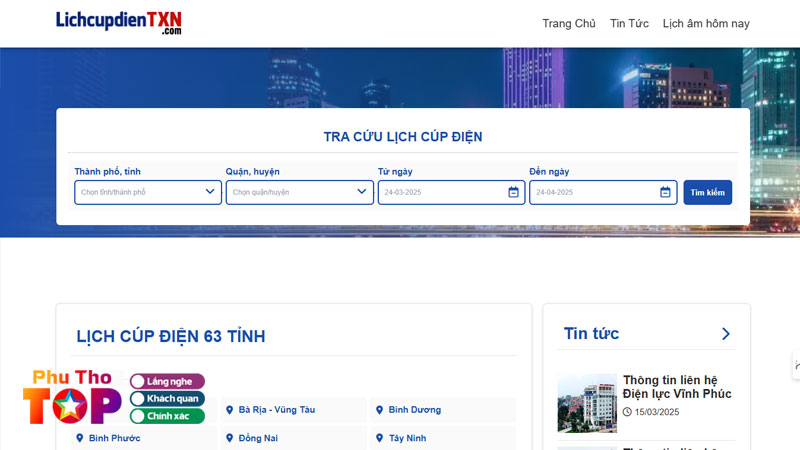Screen dimensions: 800x450
Task: Click the location pin beside Bà Rịa - Vũng Tàu
Action: tap(230, 410)
